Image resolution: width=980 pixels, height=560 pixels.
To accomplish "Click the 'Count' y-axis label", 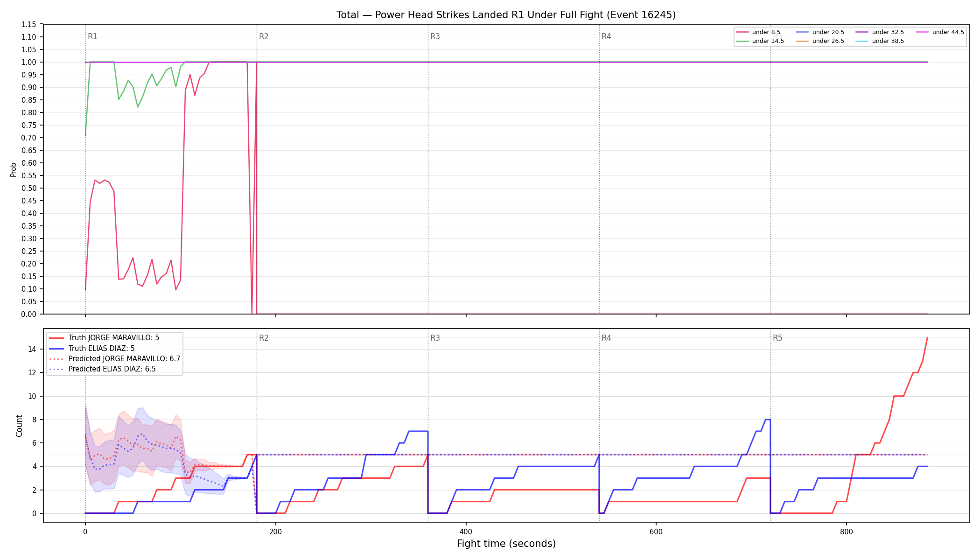I will tap(19, 426).
